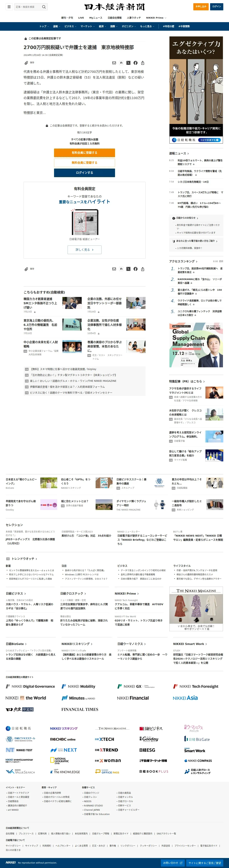Viewport: 229px width, 868px height.
Task: Share to note icon under the headline
Action: 121,63
